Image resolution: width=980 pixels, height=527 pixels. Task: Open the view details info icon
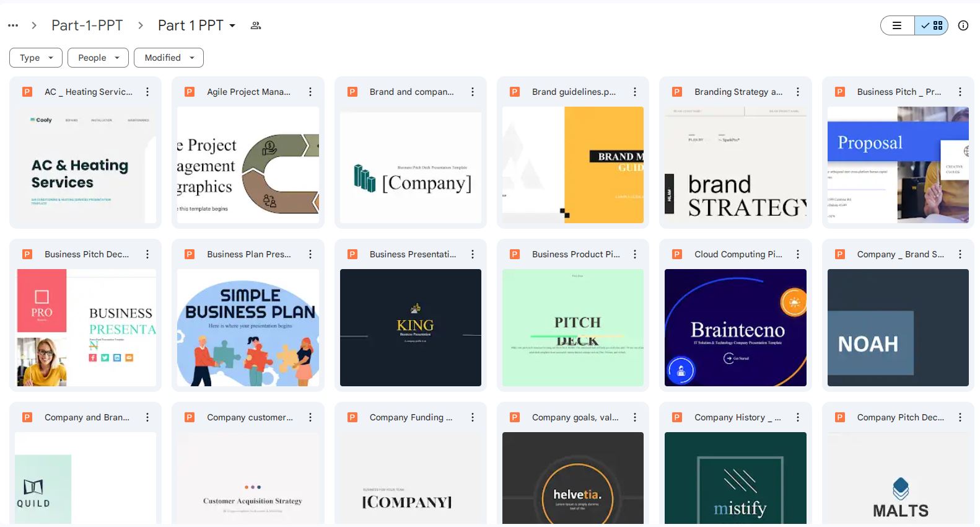pyautogui.click(x=963, y=25)
